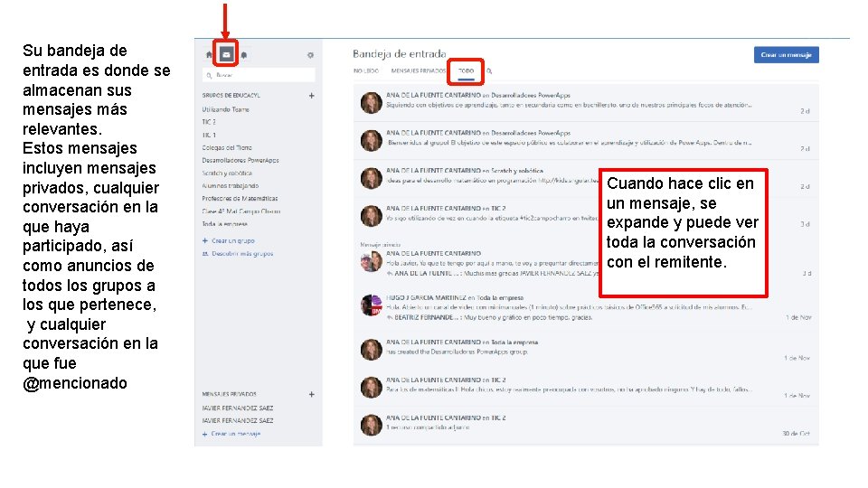Open the Clase 4º Mat Campo Charro group

pyautogui.click(x=241, y=211)
